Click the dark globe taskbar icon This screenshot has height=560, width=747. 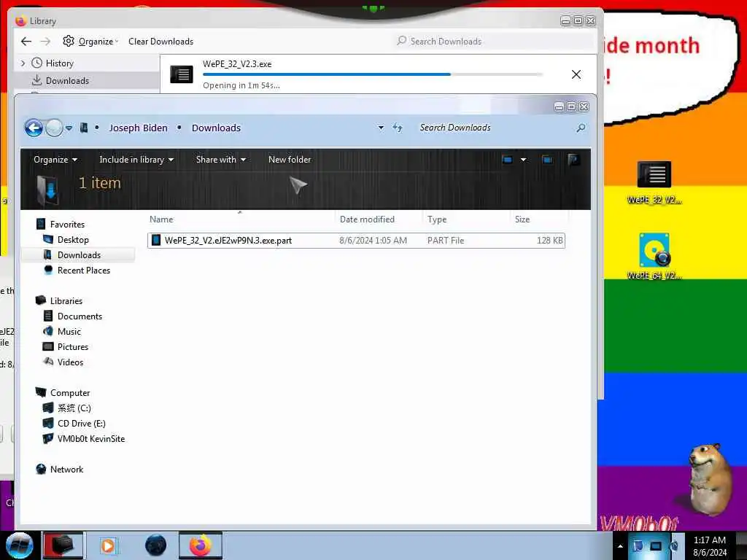pyautogui.click(x=155, y=545)
